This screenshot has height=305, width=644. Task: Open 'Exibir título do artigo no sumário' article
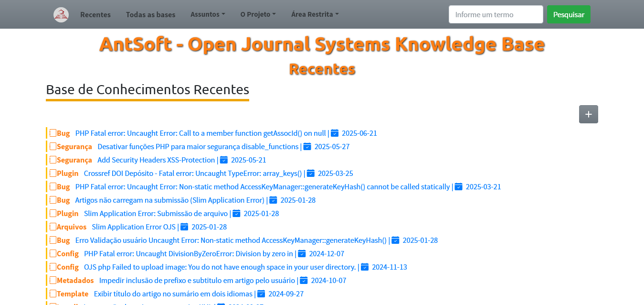pyautogui.click(x=173, y=294)
